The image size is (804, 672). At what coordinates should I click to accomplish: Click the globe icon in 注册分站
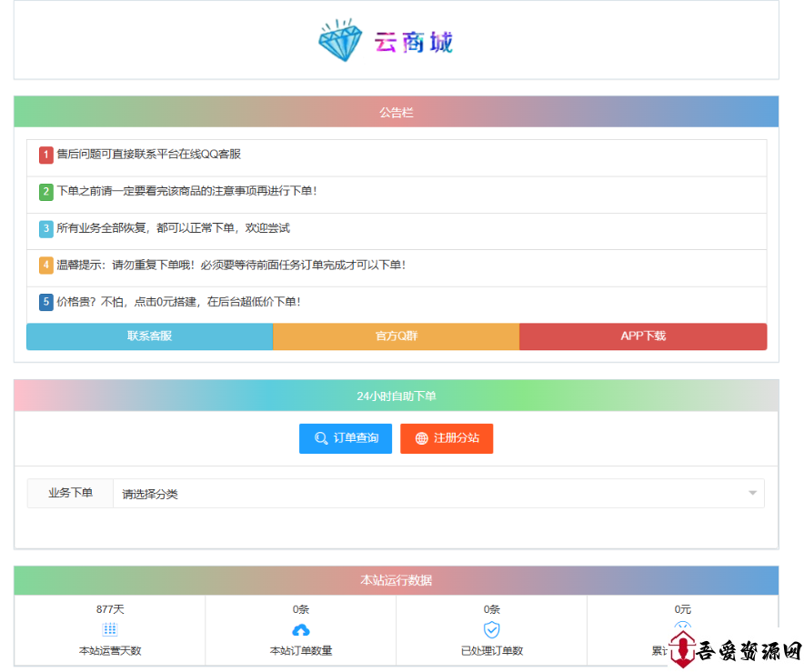click(421, 438)
